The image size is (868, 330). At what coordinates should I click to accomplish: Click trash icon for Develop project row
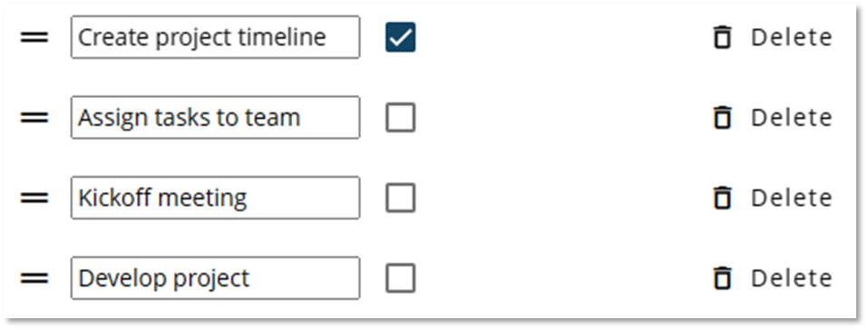pyautogui.click(x=722, y=278)
